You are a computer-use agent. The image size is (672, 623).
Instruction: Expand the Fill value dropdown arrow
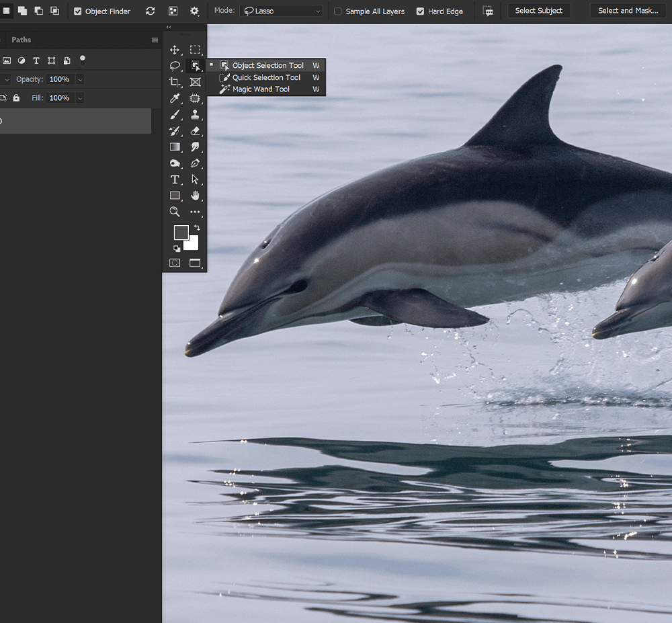[x=80, y=98]
